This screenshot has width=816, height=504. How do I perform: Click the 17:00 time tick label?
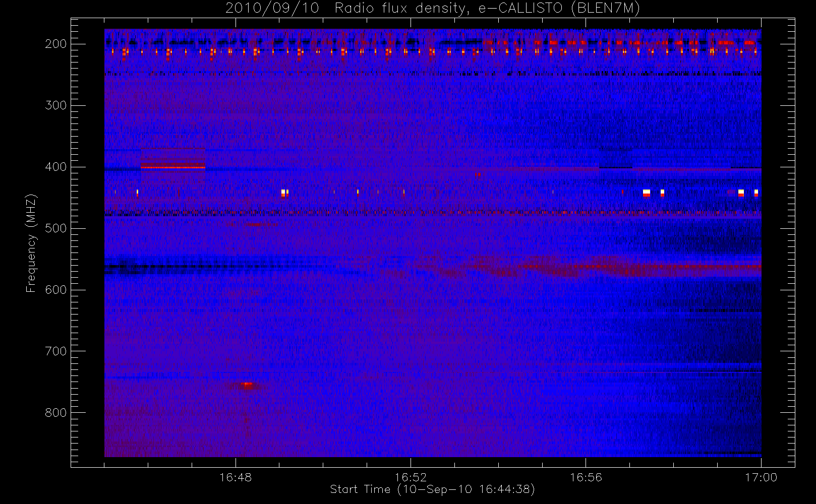coord(761,477)
